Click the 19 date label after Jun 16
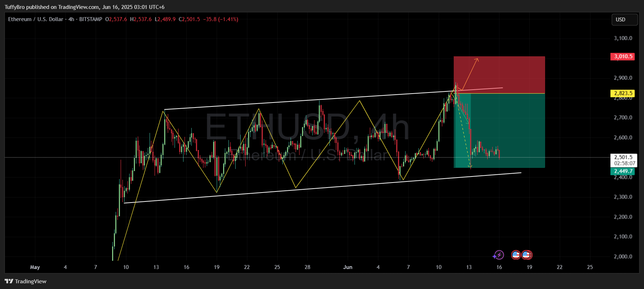644x289 pixels. [529, 267]
